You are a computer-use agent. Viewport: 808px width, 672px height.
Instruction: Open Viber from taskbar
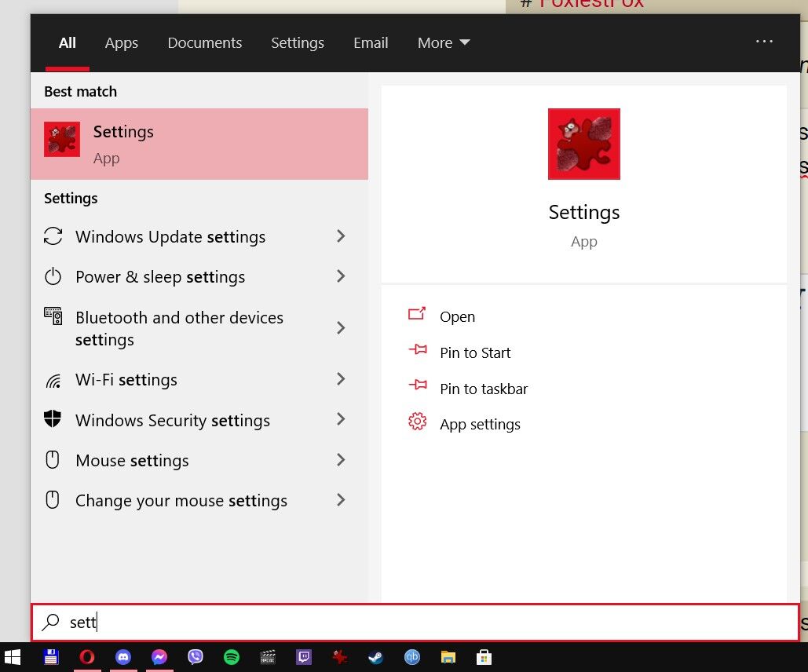coord(196,657)
